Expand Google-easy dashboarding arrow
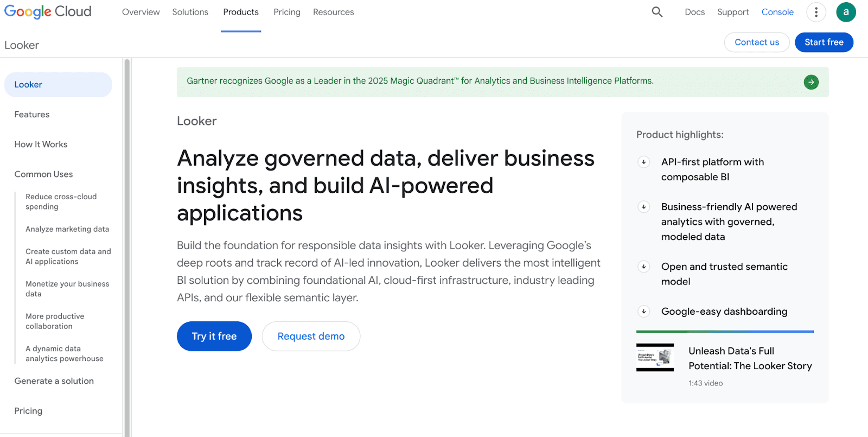 (644, 312)
